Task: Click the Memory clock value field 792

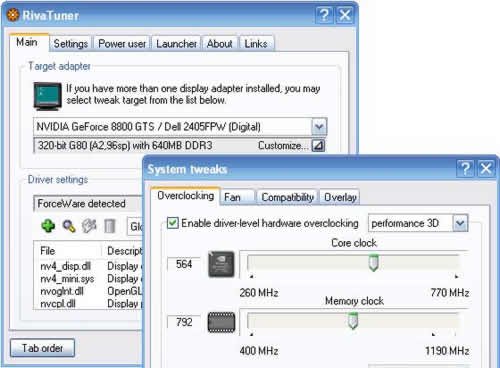Action: click(184, 322)
